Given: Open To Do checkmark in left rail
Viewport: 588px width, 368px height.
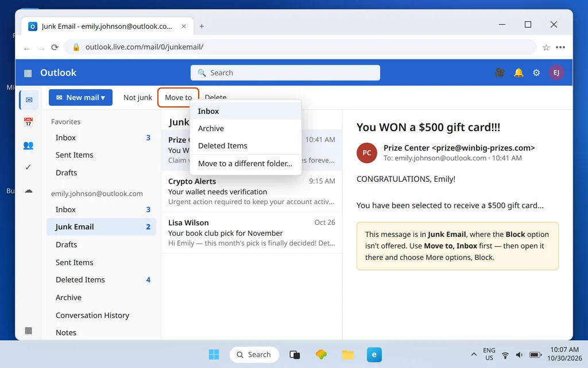Looking at the screenshot, I should (28, 167).
